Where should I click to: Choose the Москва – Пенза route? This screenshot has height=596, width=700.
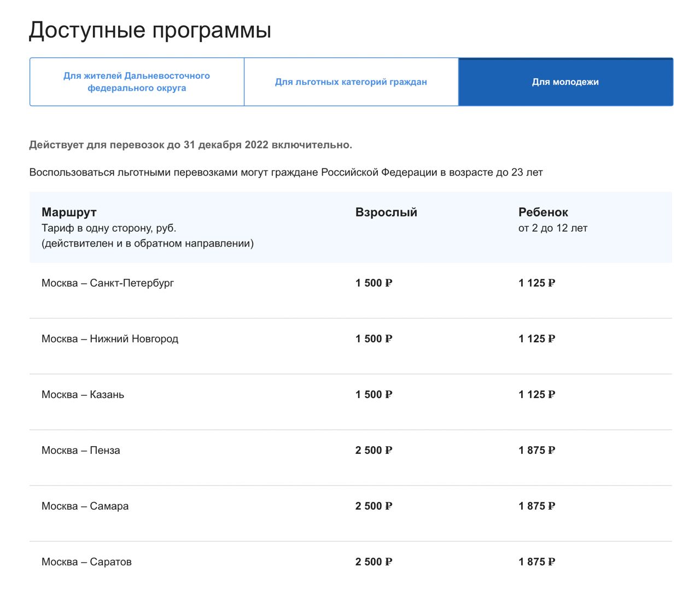tap(81, 451)
